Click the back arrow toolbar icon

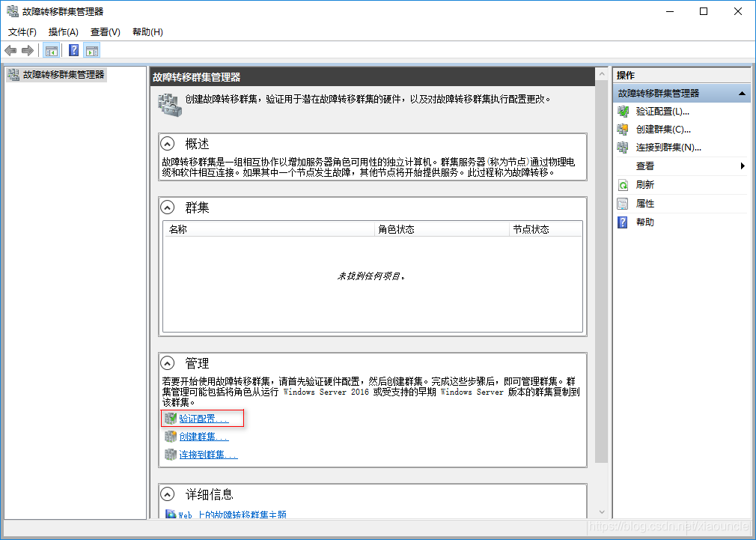10,51
